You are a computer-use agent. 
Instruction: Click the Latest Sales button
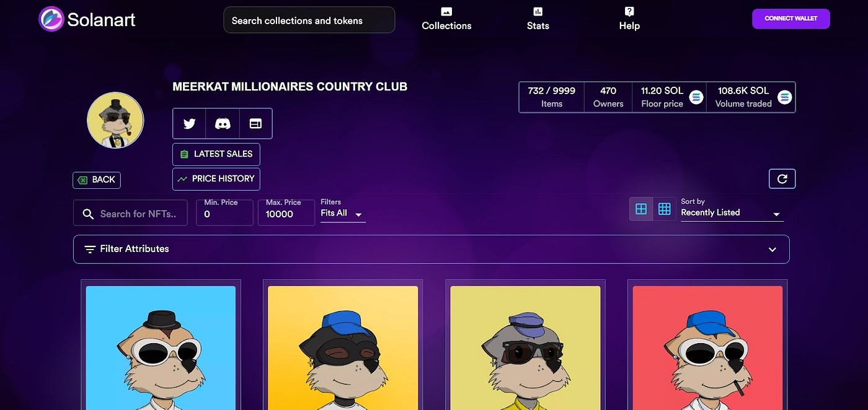(x=216, y=154)
